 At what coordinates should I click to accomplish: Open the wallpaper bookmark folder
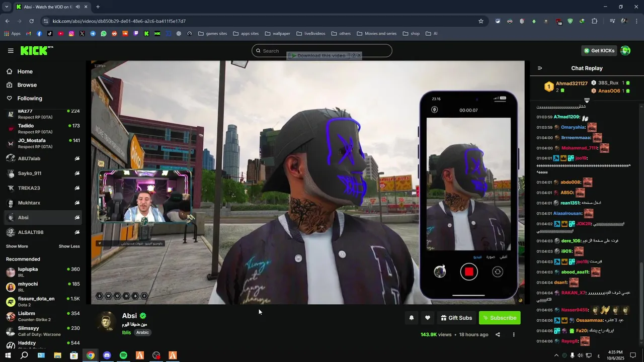(277, 34)
